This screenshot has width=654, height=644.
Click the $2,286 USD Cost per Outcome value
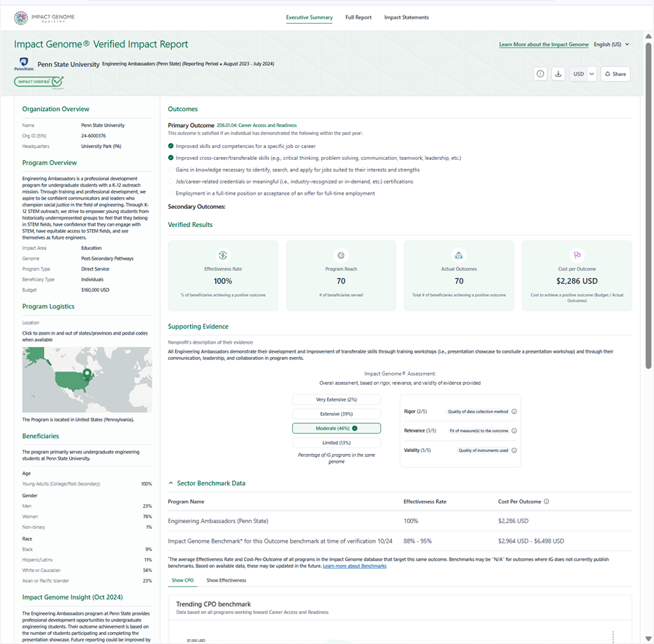[x=577, y=281]
